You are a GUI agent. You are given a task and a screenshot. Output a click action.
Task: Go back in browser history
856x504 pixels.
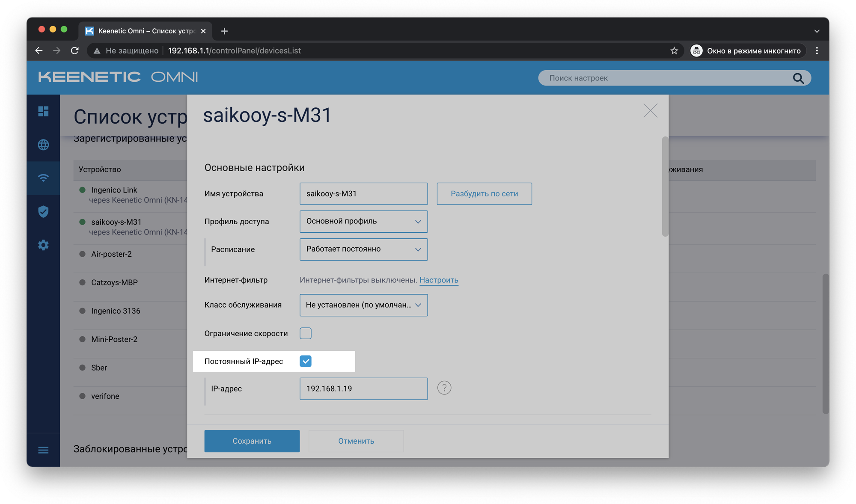coord(39,50)
